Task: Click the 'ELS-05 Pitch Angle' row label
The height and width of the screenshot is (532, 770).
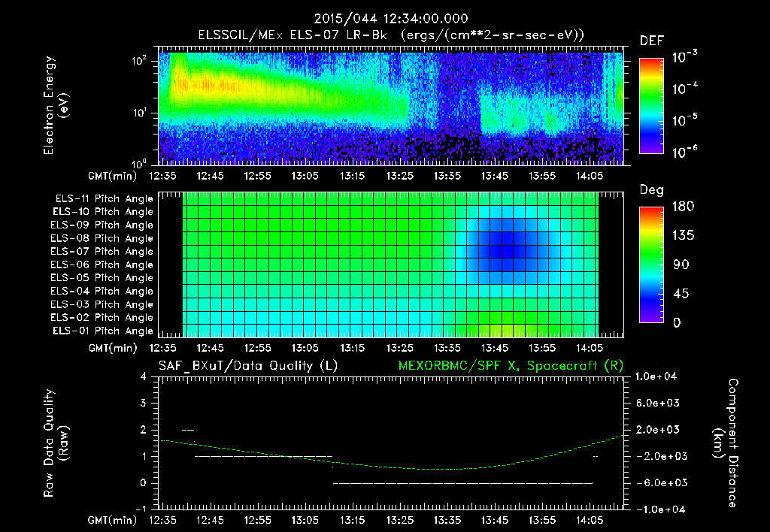Action: pyautogui.click(x=102, y=278)
